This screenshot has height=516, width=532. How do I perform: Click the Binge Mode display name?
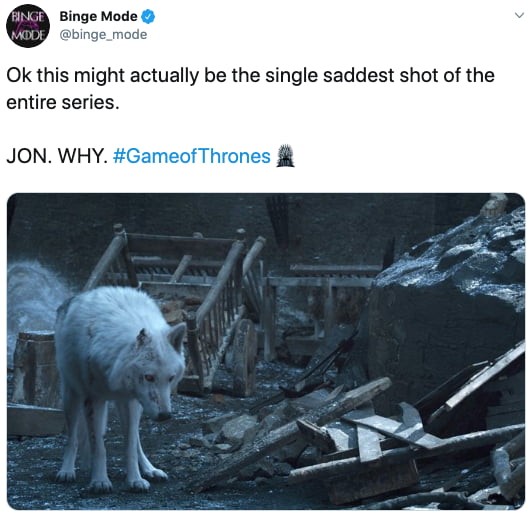[98, 16]
